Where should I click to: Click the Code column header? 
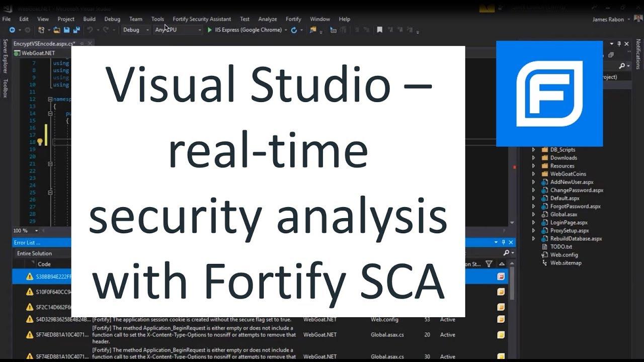[44, 264]
